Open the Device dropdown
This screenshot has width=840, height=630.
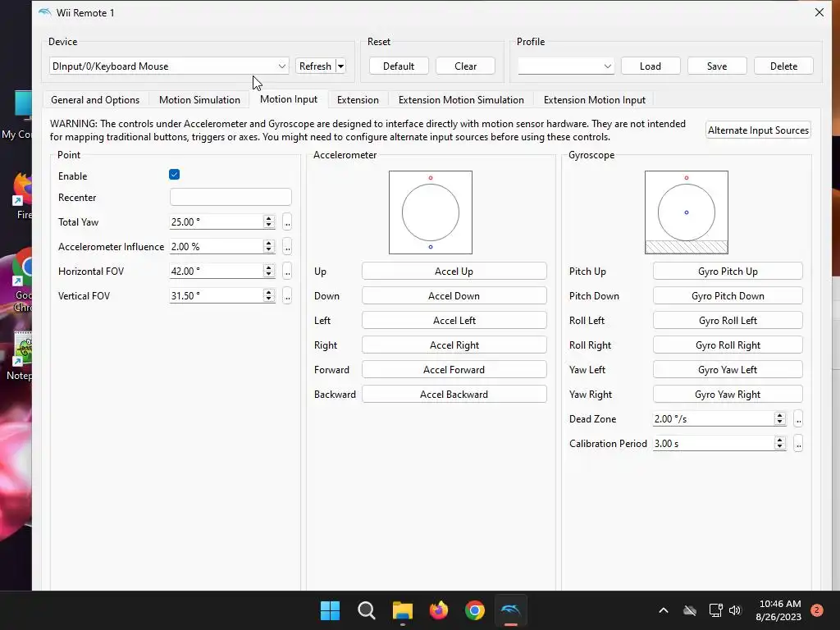point(169,66)
